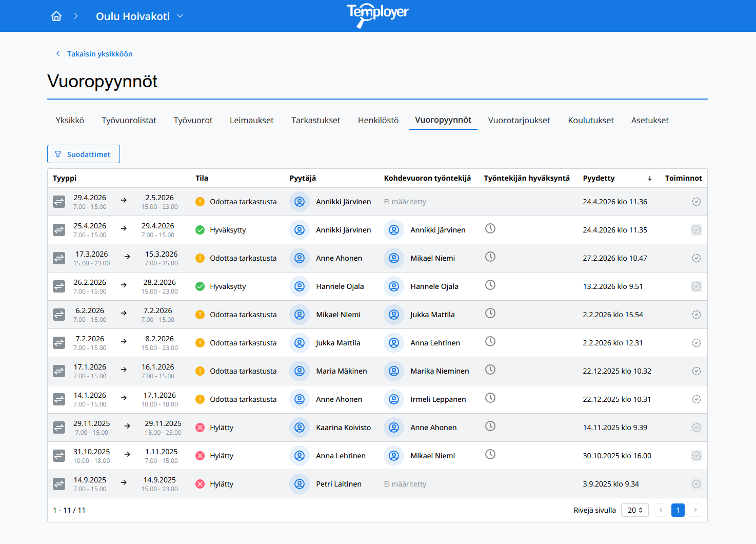Screen dimensions: 756x544
Task: Open rows per page selector showing 20
Action: [635, 510]
